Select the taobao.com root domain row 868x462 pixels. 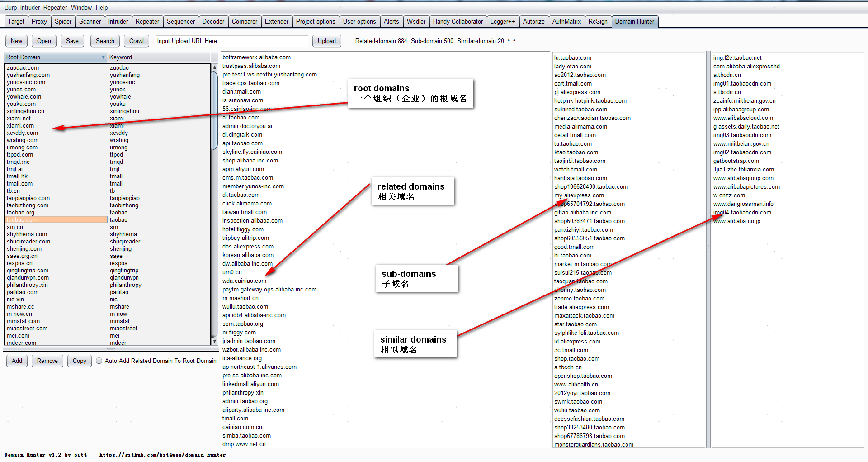coord(56,220)
